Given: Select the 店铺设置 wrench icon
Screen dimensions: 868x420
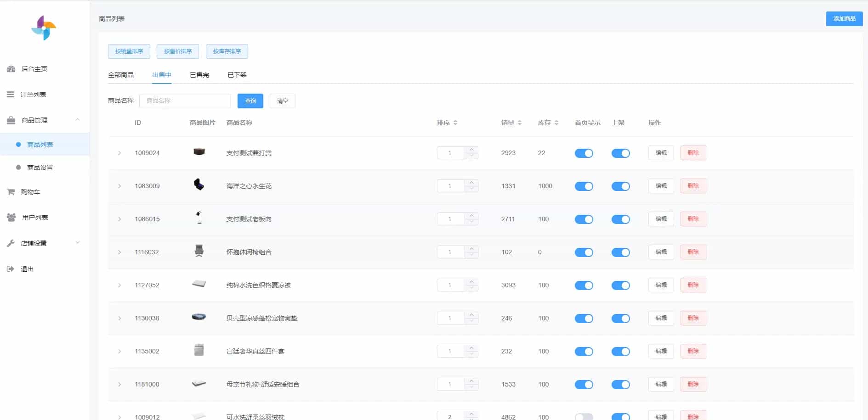Looking at the screenshot, I should (x=11, y=243).
